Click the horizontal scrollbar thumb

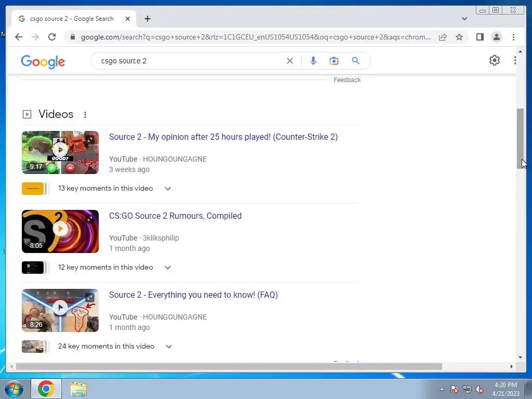pyautogui.click(x=229, y=366)
